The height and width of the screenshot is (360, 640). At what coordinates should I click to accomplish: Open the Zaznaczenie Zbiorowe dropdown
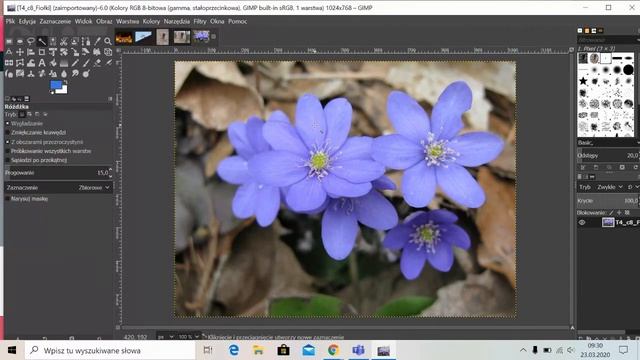(x=59, y=188)
